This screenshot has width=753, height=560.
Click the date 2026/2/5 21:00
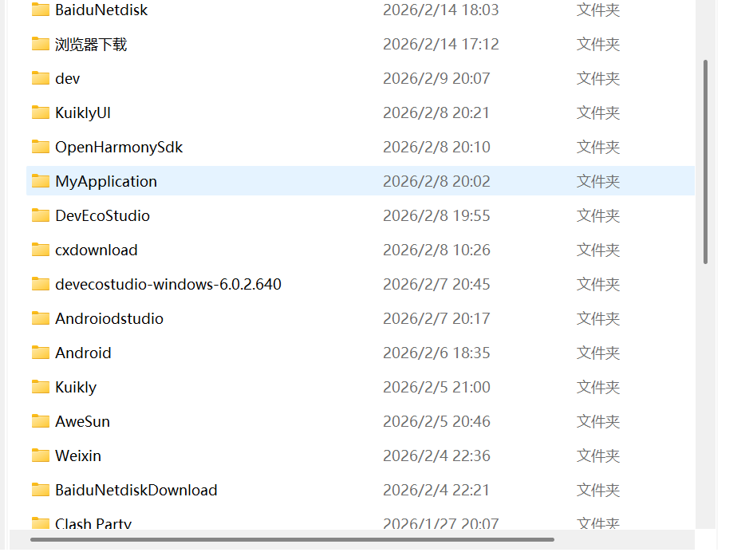click(436, 387)
